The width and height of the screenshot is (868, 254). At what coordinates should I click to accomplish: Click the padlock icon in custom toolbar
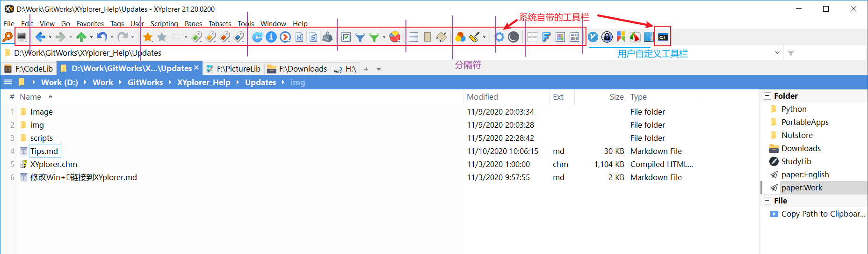[x=607, y=37]
